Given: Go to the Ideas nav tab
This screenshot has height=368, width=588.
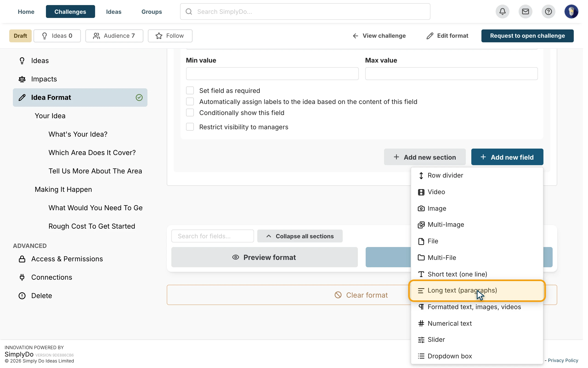Looking at the screenshot, I should 113,11.
